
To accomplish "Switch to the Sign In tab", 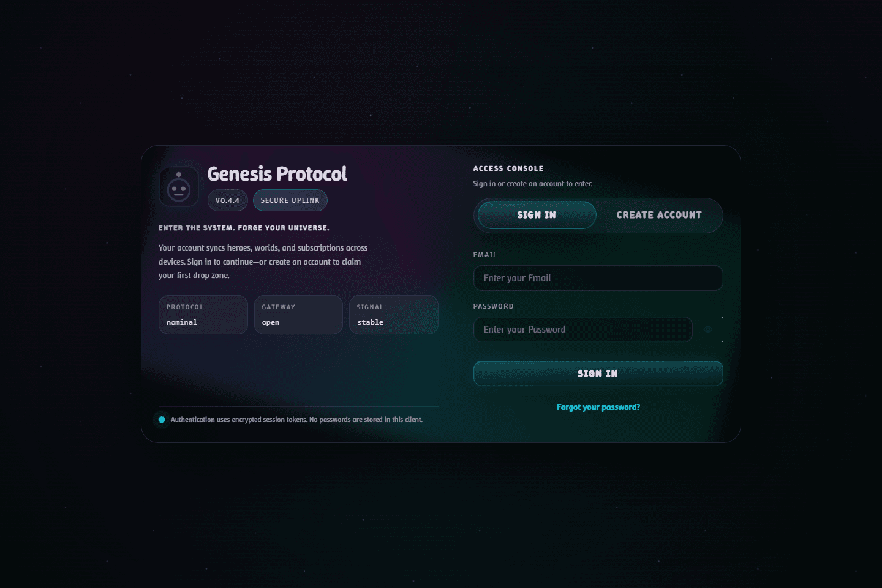I will pos(537,215).
